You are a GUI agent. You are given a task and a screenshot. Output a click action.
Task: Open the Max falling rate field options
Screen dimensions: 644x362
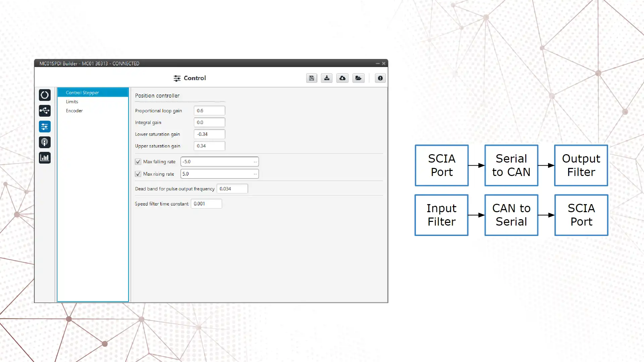pos(255,162)
